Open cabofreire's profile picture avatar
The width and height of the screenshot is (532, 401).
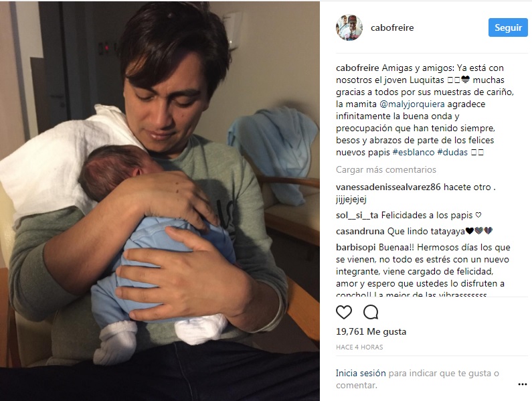(x=349, y=27)
